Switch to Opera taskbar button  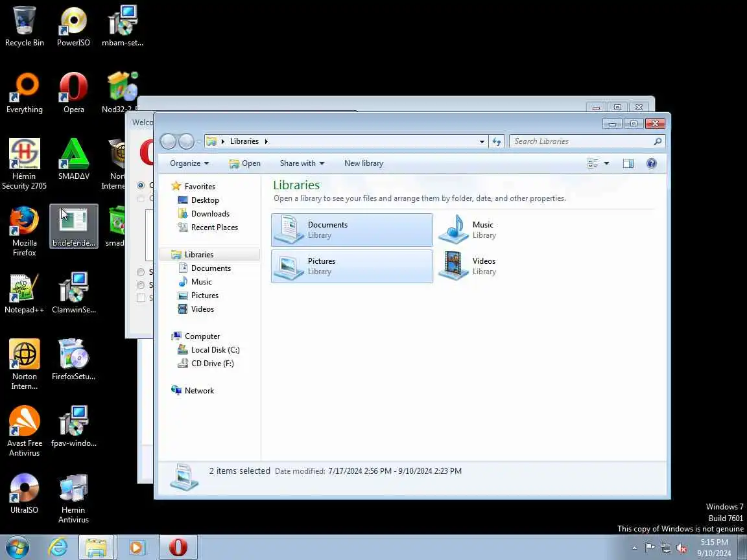click(x=178, y=547)
